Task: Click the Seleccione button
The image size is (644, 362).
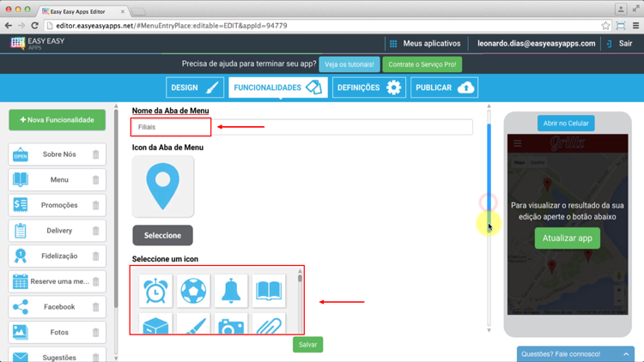Action: click(162, 235)
